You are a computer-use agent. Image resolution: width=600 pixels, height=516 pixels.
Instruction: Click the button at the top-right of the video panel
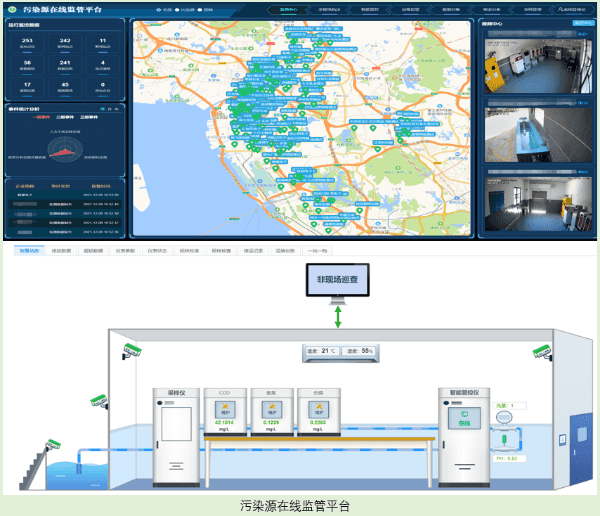pos(574,21)
